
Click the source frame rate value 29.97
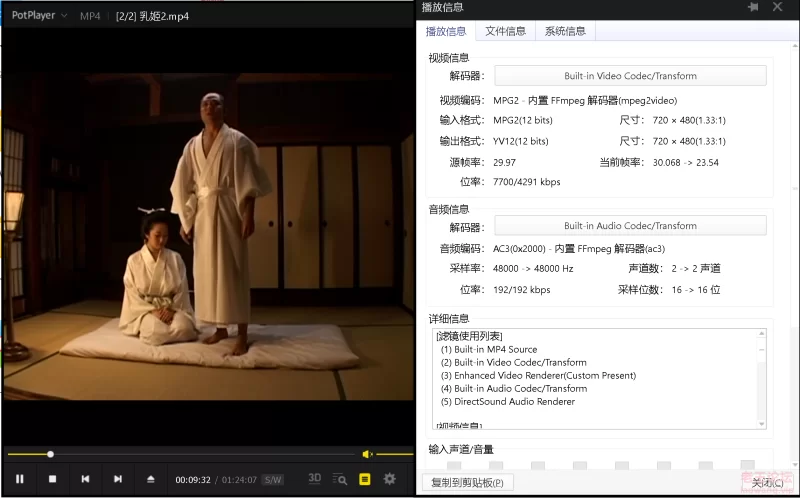click(x=504, y=162)
